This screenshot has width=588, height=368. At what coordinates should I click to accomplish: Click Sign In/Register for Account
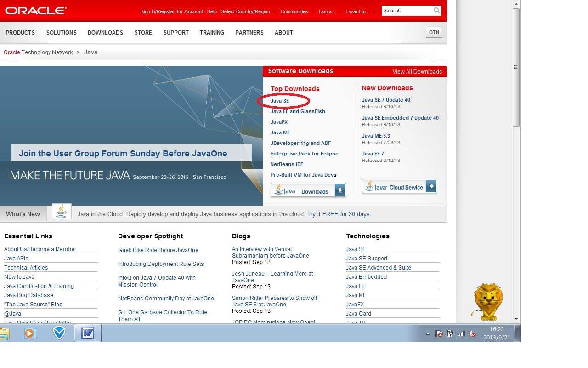point(172,11)
